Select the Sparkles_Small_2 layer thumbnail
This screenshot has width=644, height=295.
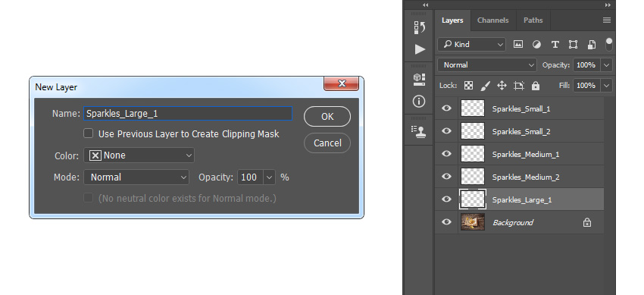pyautogui.click(x=473, y=131)
